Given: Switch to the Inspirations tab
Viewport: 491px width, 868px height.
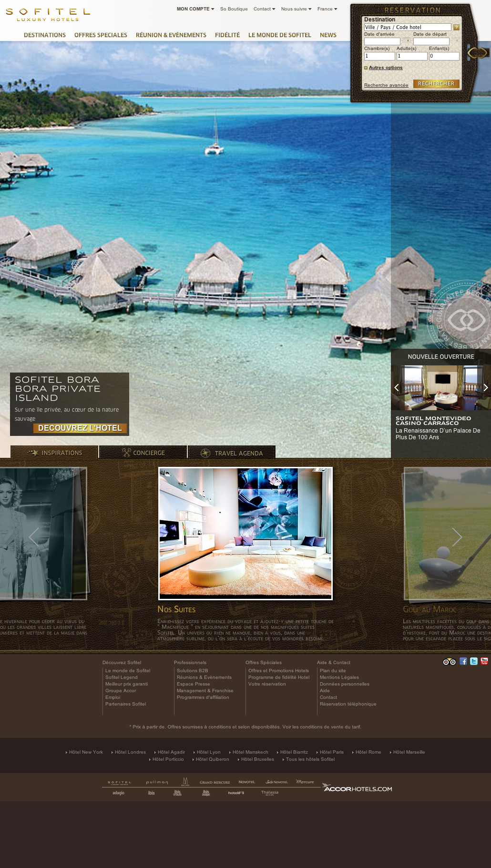Looking at the screenshot, I should 54,453.
